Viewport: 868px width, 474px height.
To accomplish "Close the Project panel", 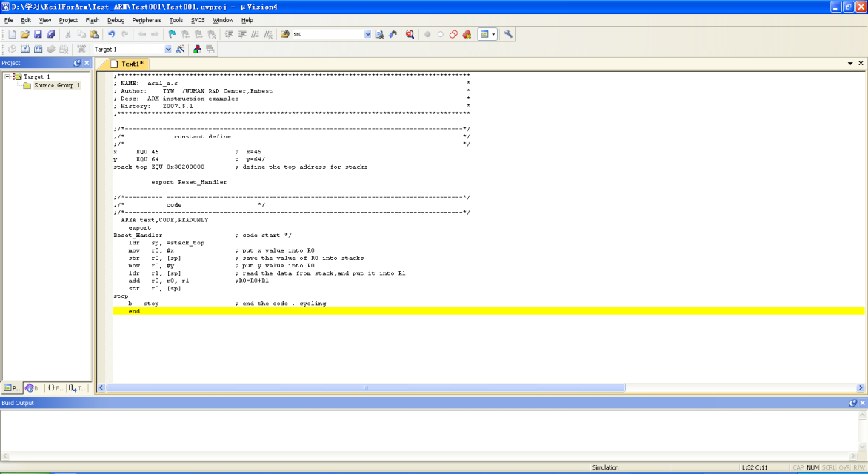I will click(87, 63).
